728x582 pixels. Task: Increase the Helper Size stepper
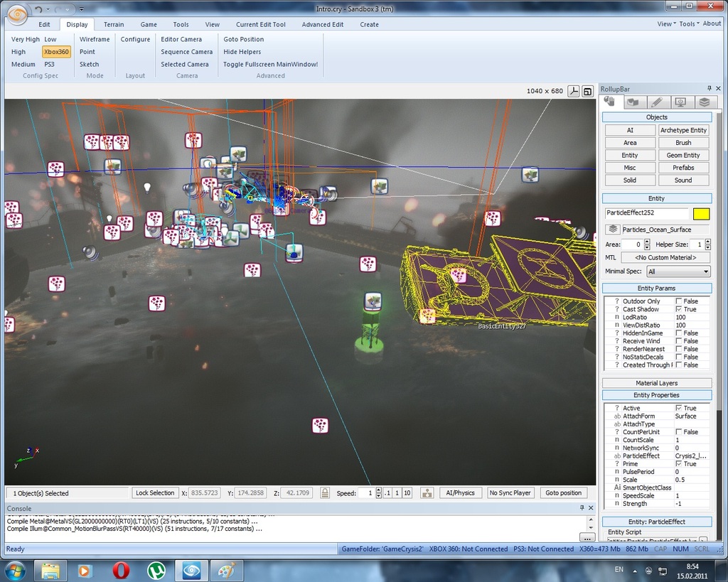(707, 242)
